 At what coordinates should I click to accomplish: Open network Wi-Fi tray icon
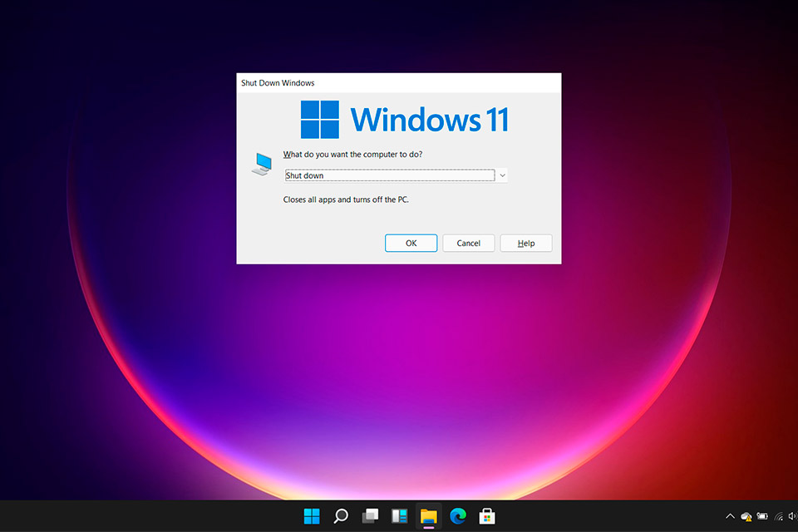(x=779, y=517)
